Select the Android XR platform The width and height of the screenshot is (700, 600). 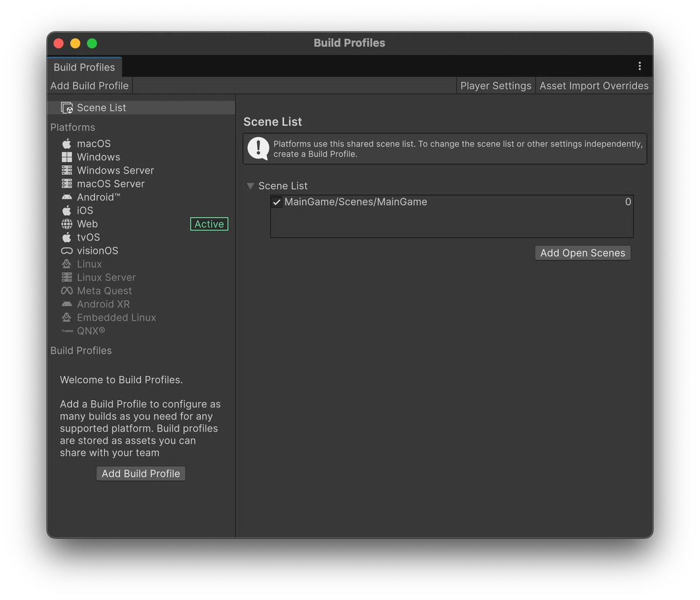coord(141,304)
